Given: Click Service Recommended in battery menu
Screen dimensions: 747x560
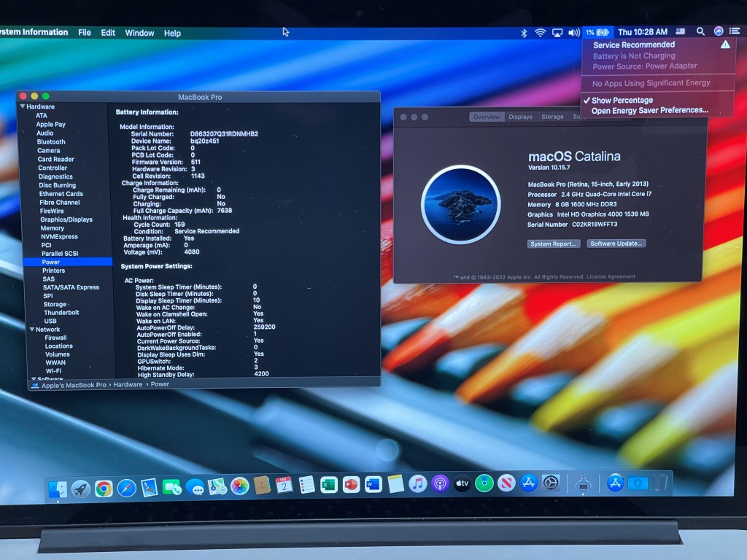Looking at the screenshot, I should pyautogui.click(x=634, y=44).
